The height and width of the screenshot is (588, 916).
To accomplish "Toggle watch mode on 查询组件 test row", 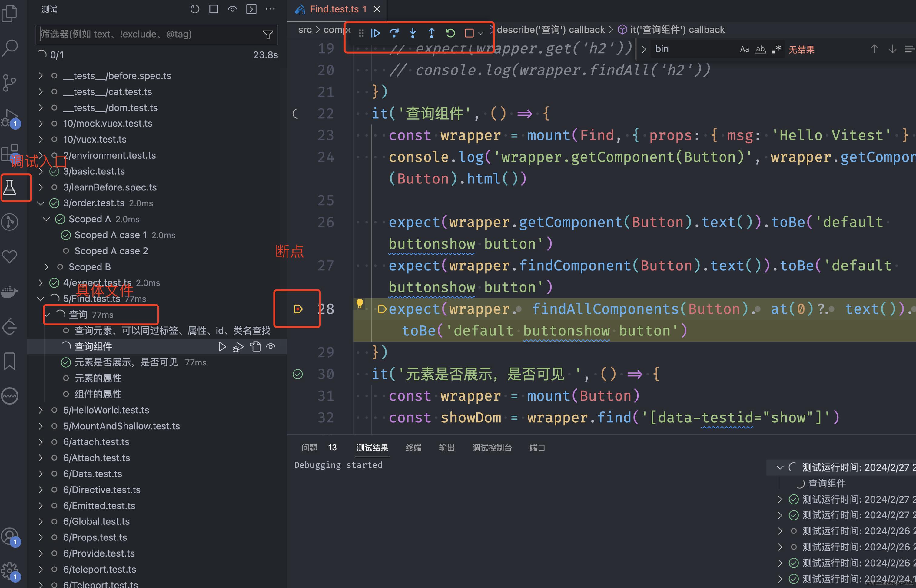I will 271,346.
